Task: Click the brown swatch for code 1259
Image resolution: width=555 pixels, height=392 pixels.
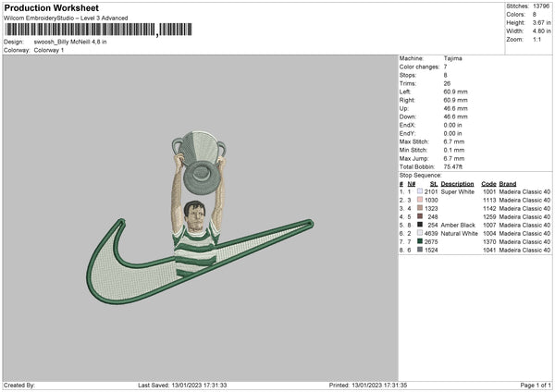Action: pyautogui.click(x=420, y=216)
